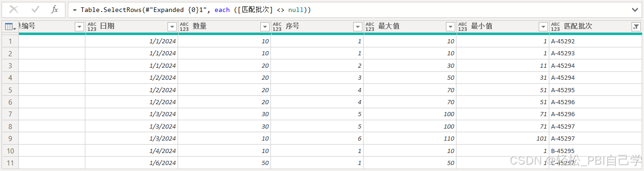
Task: Click 1/2/2024 date in row 4
Action: click(x=132, y=77)
